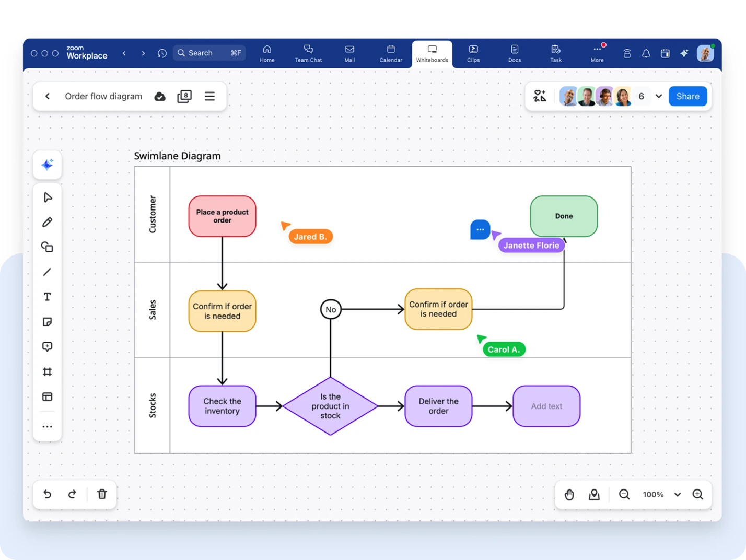Select the Text tool
Viewport: 746px width, 560px height.
coord(47,297)
